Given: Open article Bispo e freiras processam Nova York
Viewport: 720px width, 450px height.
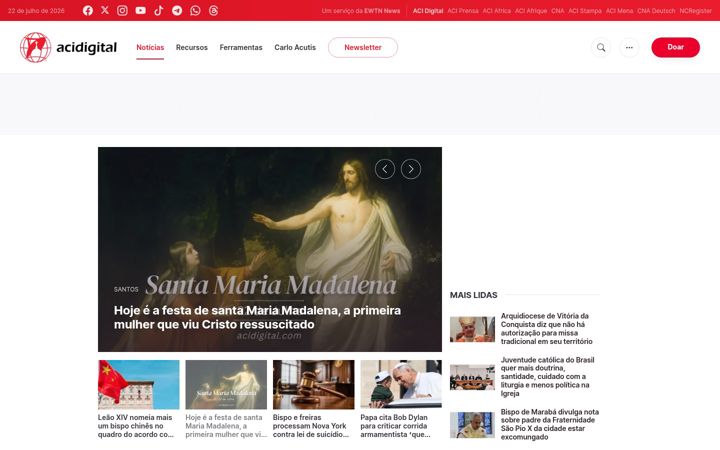Looking at the screenshot, I should tap(311, 426).
